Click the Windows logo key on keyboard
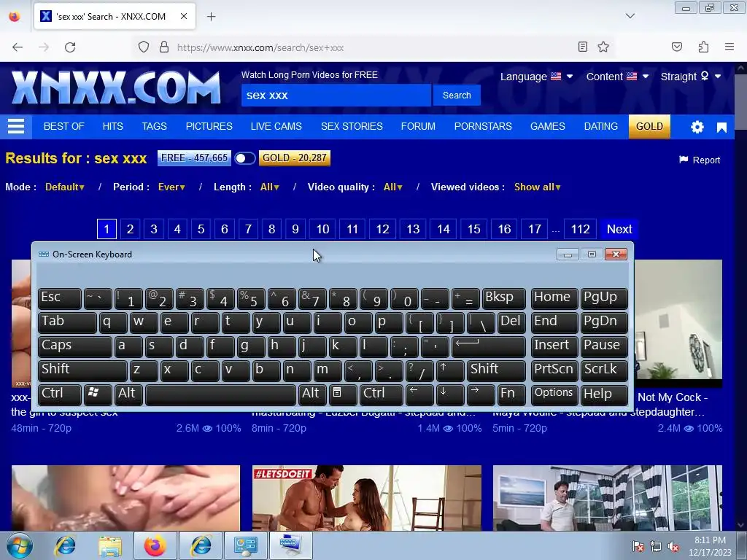 tap(98, 394)
